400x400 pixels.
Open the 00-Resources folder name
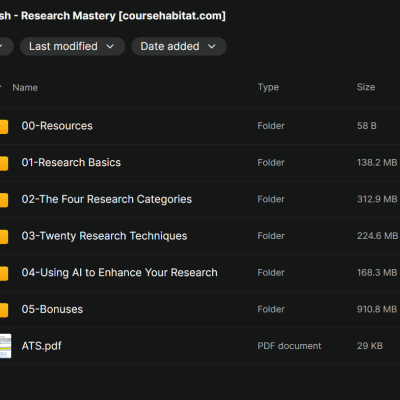coord(57,126)
